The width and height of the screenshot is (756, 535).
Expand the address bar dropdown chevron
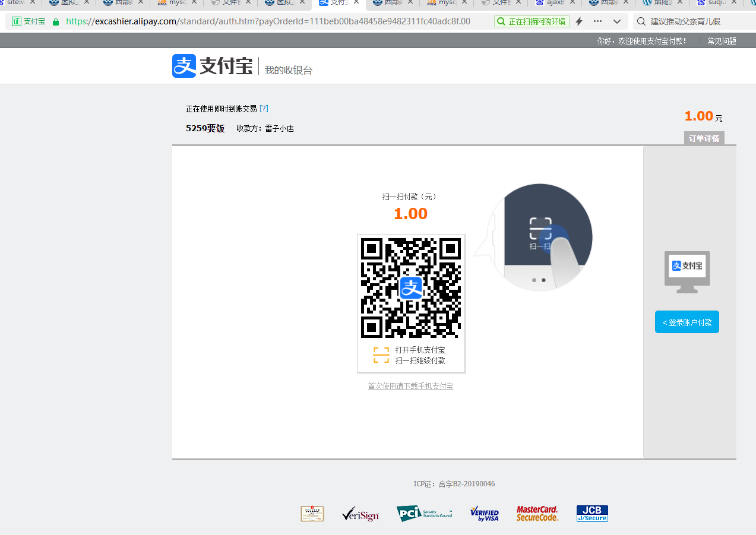click(x=617, y=21)
